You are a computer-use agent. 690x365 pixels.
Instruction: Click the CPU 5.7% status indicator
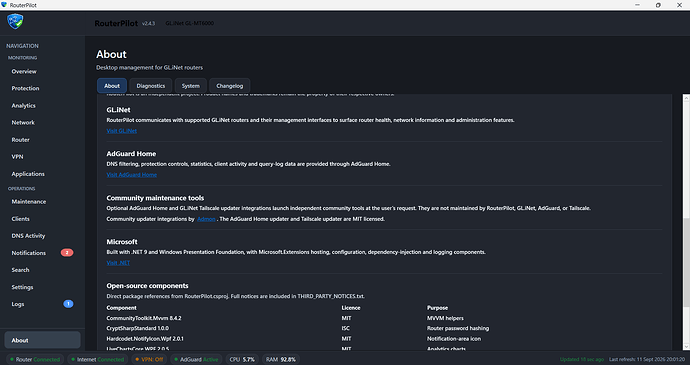point(242,359)
